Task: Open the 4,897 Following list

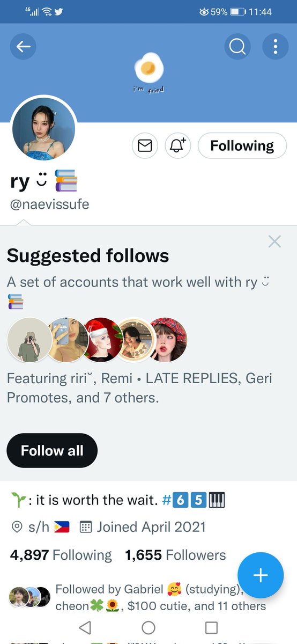Action: click(61, 555)
